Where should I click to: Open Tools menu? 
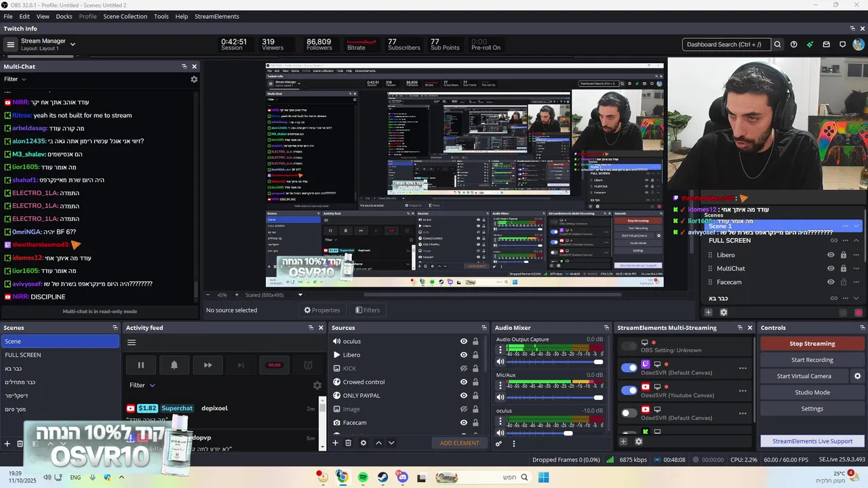(x=161, y=16)
